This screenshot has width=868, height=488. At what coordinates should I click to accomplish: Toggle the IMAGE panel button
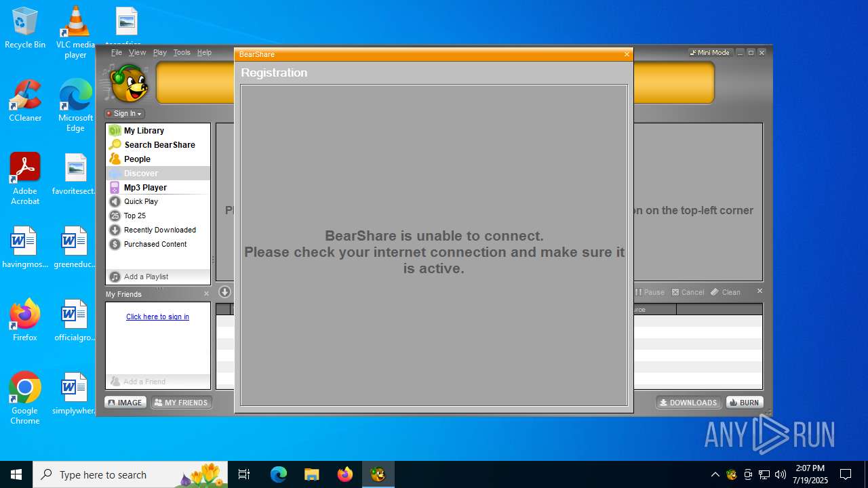click(125, 403)
